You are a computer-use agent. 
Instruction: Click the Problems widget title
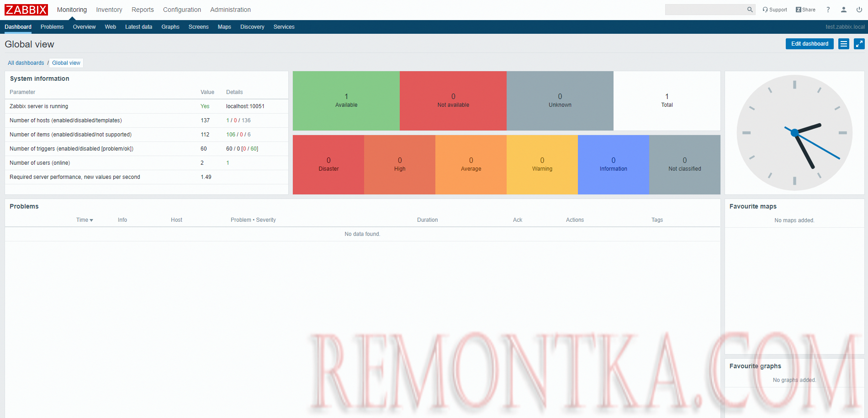click(24, 206)
